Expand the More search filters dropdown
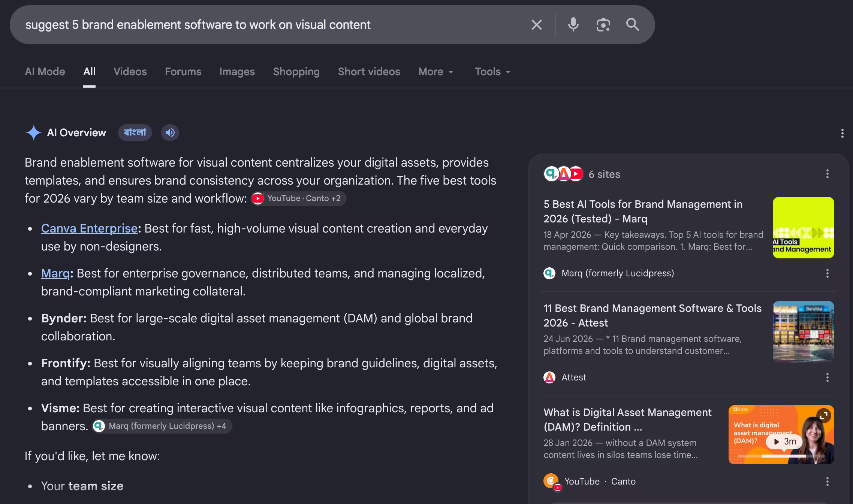The height and width of the screenshot is (504, 853). pyautogui.click(x=436, y=72)
